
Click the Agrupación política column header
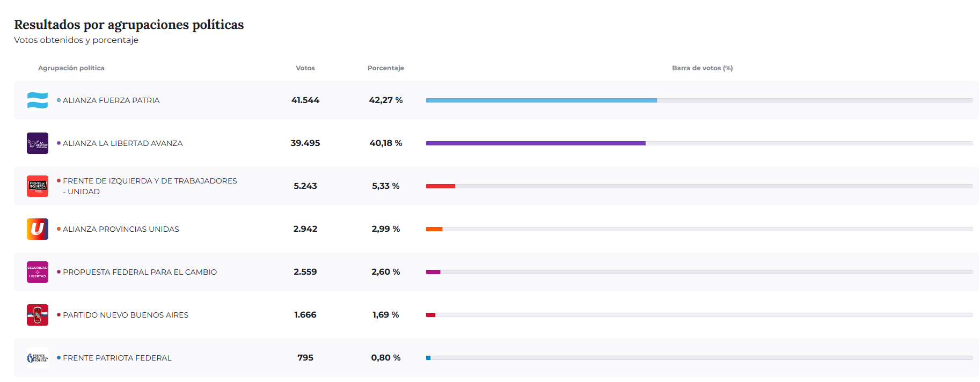click(71, 68)
